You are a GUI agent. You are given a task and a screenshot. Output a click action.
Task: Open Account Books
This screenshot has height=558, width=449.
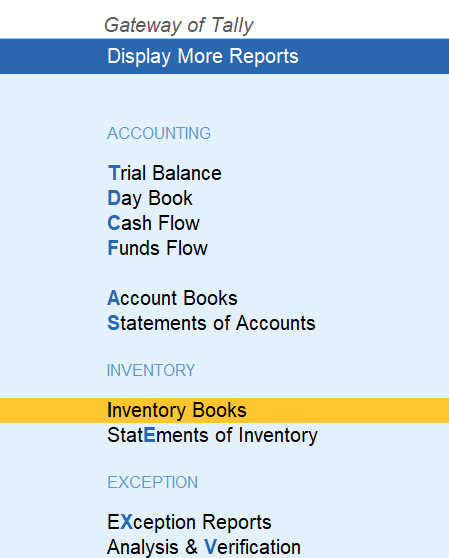172,298
